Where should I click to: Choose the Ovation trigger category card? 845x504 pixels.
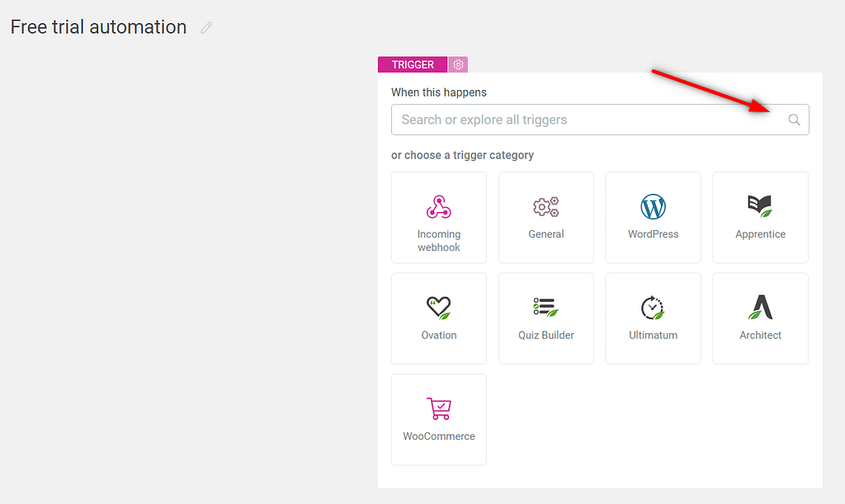439,318
